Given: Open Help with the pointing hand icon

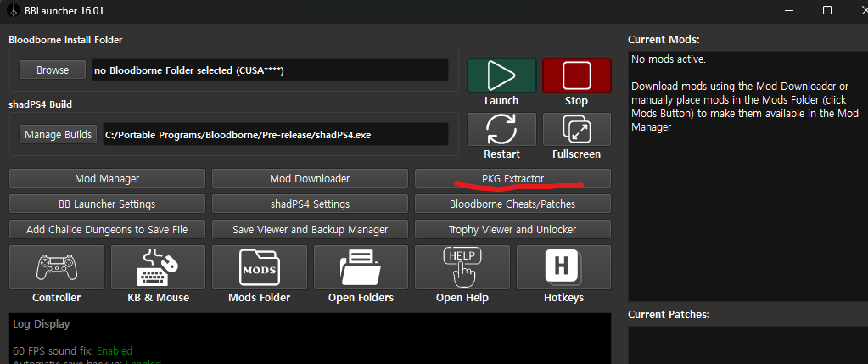Looking at the screenshot, I should [462, 267].
